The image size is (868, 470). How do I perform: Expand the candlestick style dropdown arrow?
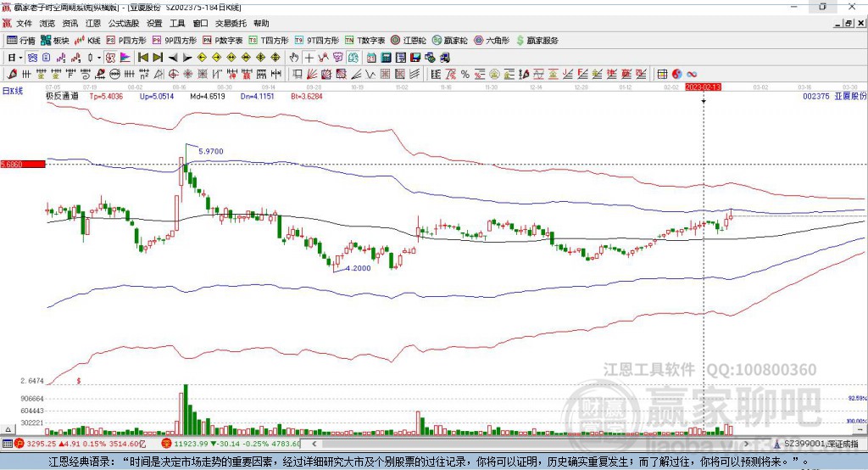coord(99,57)
